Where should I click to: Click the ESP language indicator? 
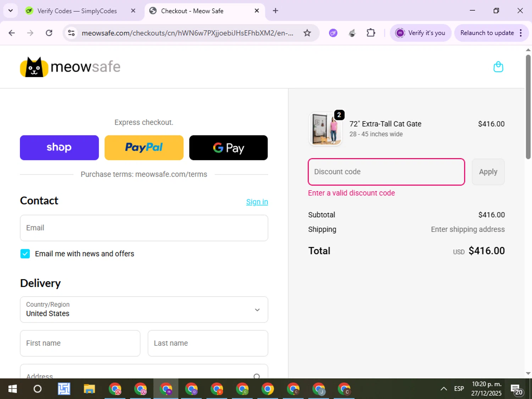point(459,389)
